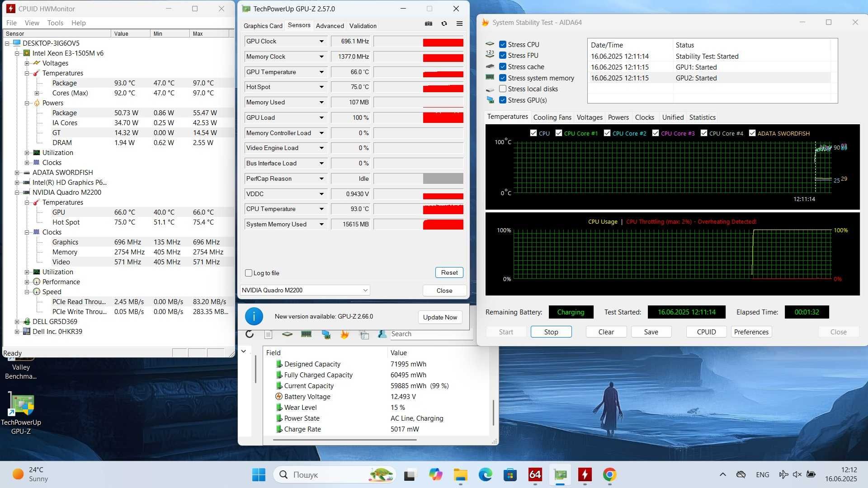
Task: Click Save in System Stability Test
Action: click(x=651, y=332)
